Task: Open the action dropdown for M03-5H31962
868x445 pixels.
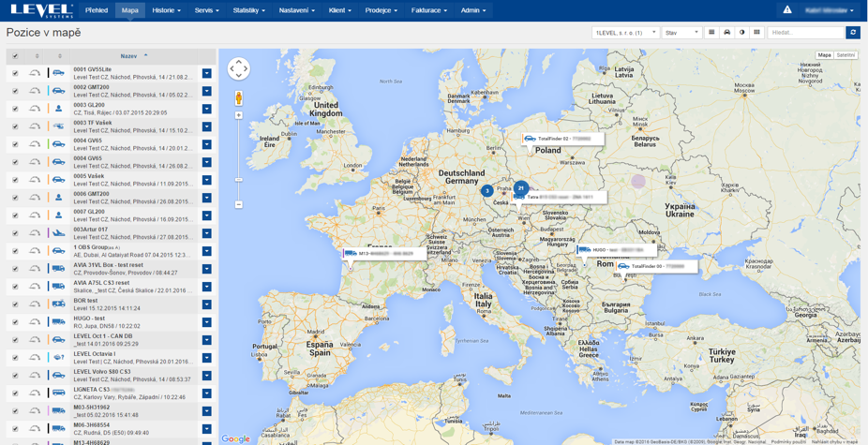Action: (x=207, y=410)
